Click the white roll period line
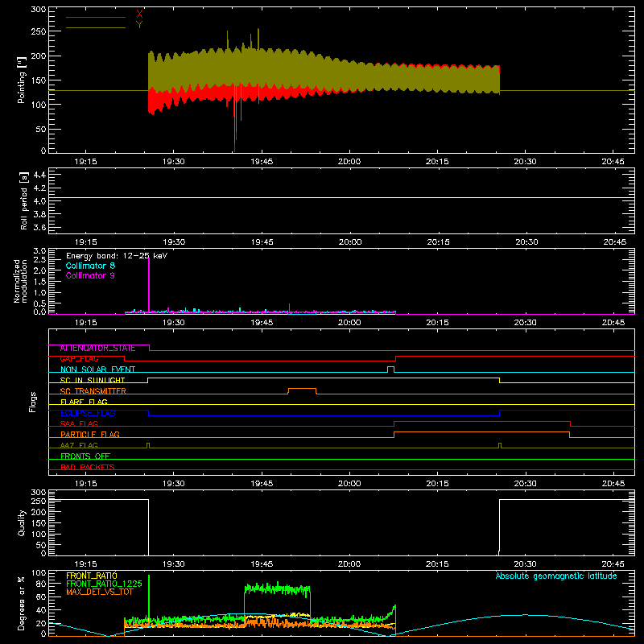644x644 pixels. pos(341,197)
